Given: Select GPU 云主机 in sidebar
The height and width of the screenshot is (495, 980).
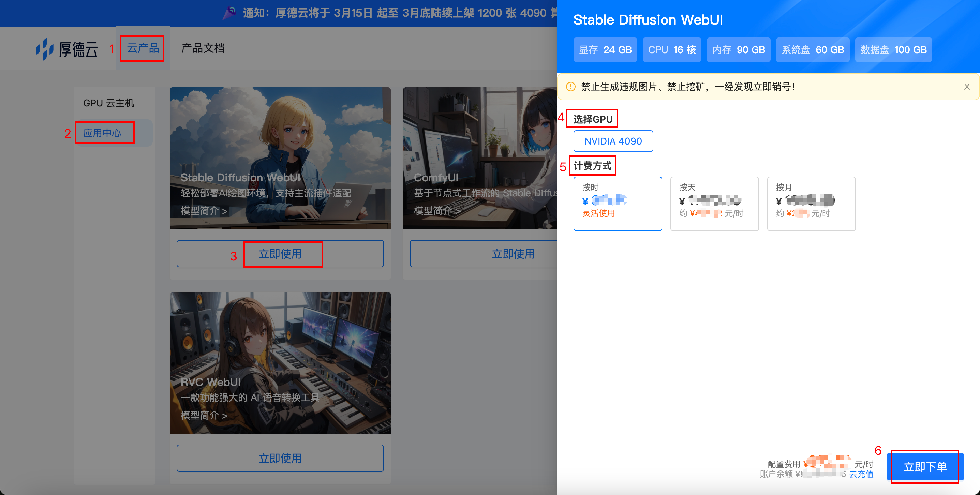Looking at the screenshot, I should [108, 103].
